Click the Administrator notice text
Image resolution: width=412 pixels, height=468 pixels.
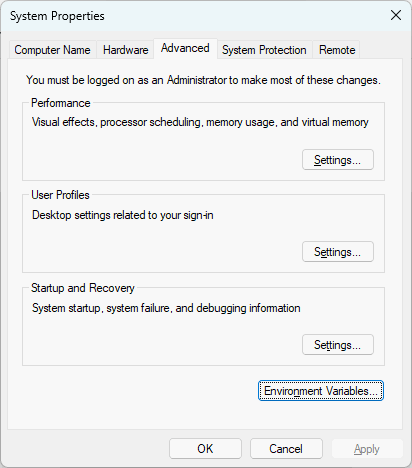pyautogui.click(x=203, y=80)
